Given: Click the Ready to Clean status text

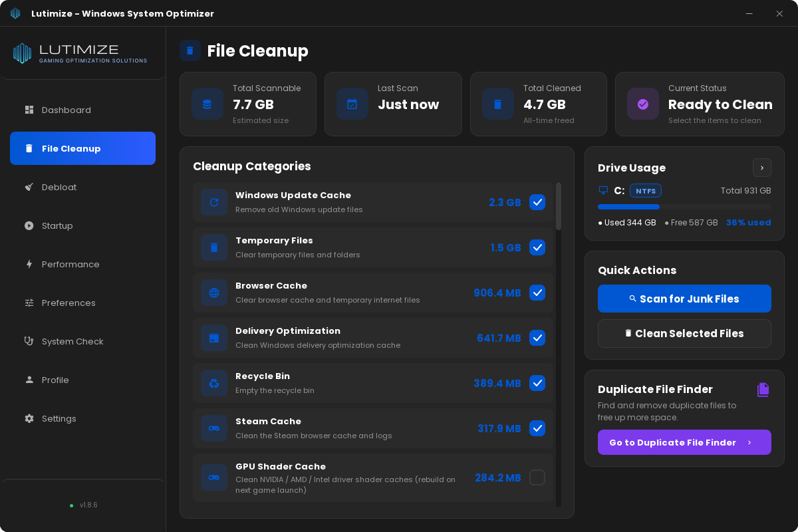Looking at the screenshot, I should pos(720,104).
